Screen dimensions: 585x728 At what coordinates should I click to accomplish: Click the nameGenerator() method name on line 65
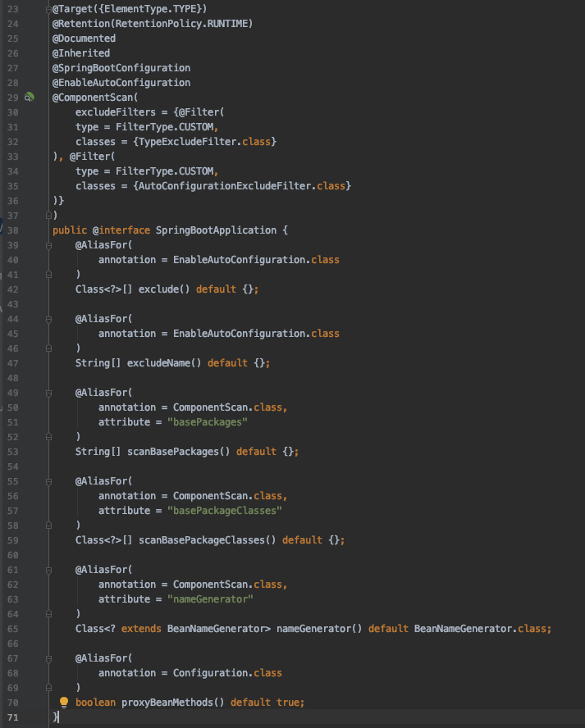[x=319, y=629]
